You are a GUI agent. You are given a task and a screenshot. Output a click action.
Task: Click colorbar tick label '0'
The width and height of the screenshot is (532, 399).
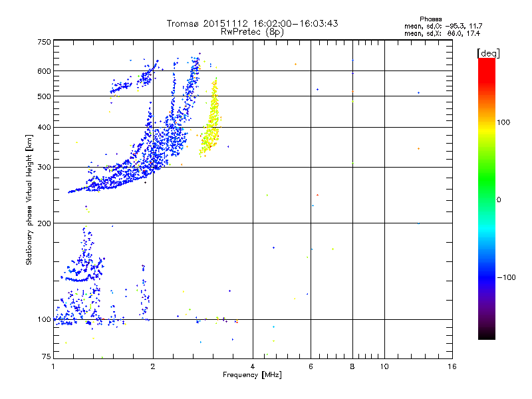tap(499, 200)
